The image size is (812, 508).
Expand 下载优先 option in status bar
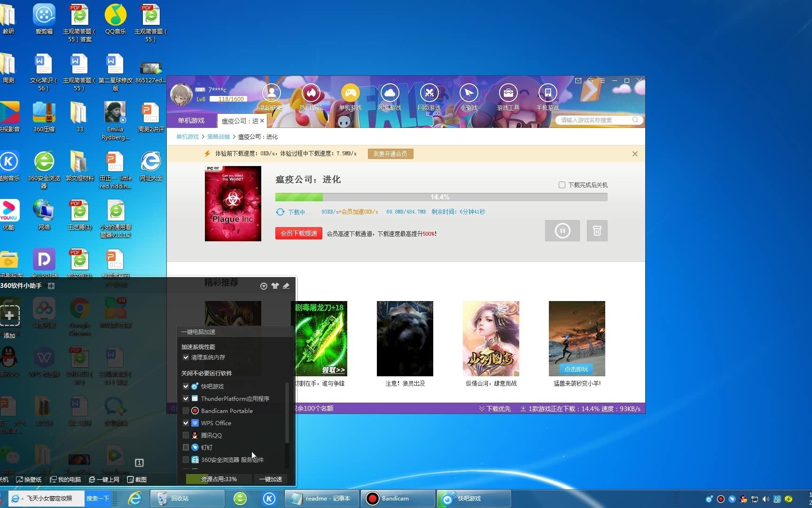point(495,409)
